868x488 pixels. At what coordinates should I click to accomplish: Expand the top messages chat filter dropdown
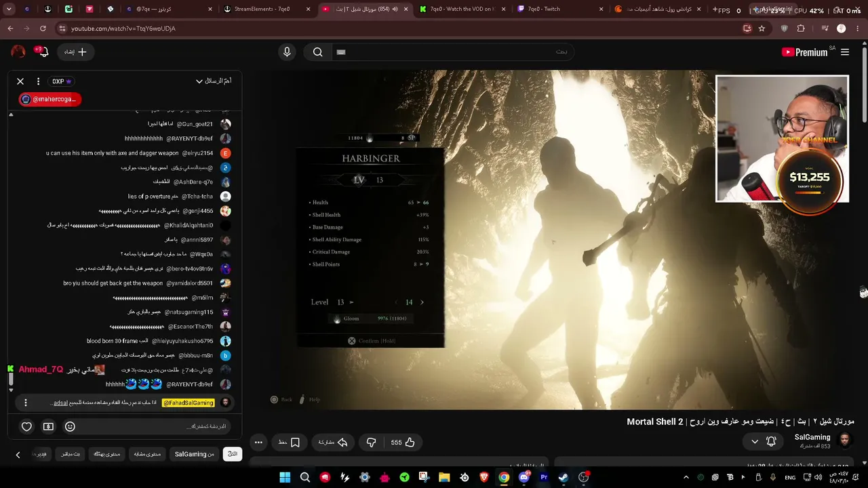213,81
